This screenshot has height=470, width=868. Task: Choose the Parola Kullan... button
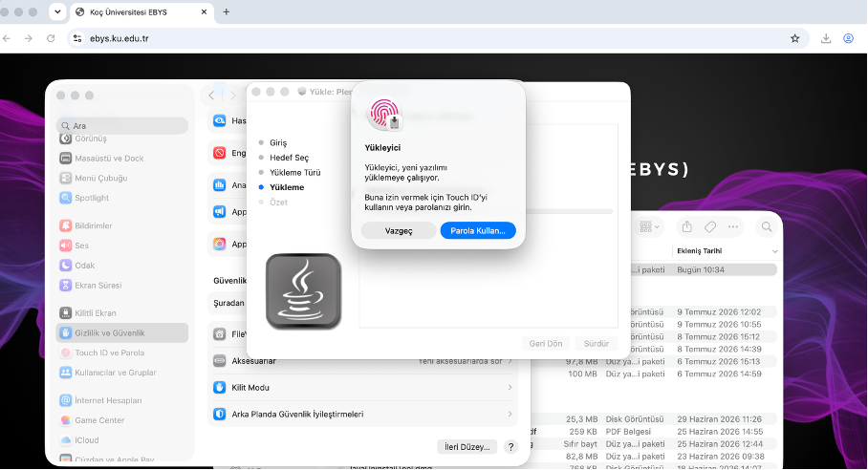(478, 230)
